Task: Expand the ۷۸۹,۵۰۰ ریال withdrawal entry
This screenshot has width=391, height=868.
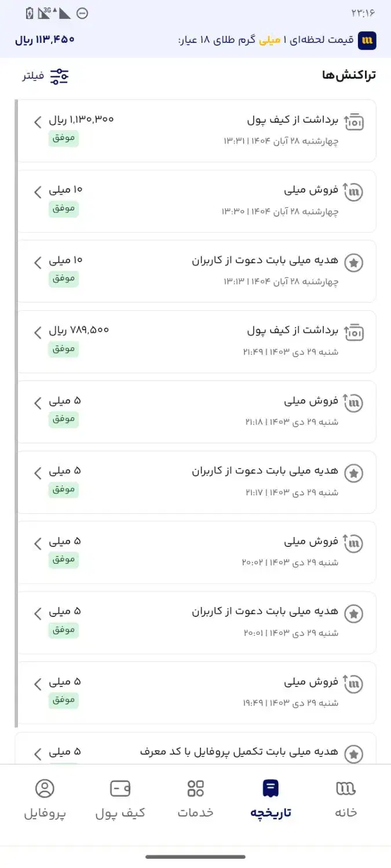Action: (x=37, y=333)
